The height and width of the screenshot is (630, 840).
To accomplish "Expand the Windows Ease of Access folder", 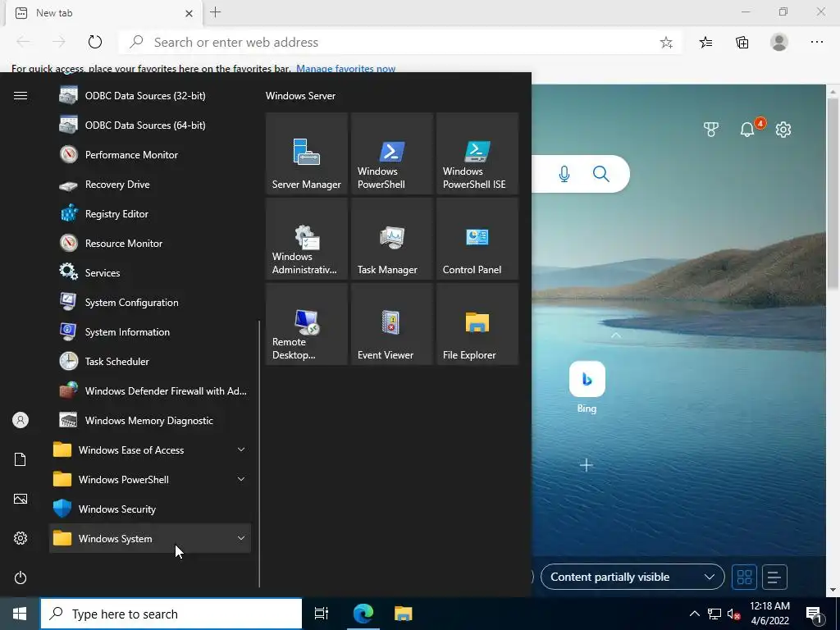I will [x=150, y=450].
